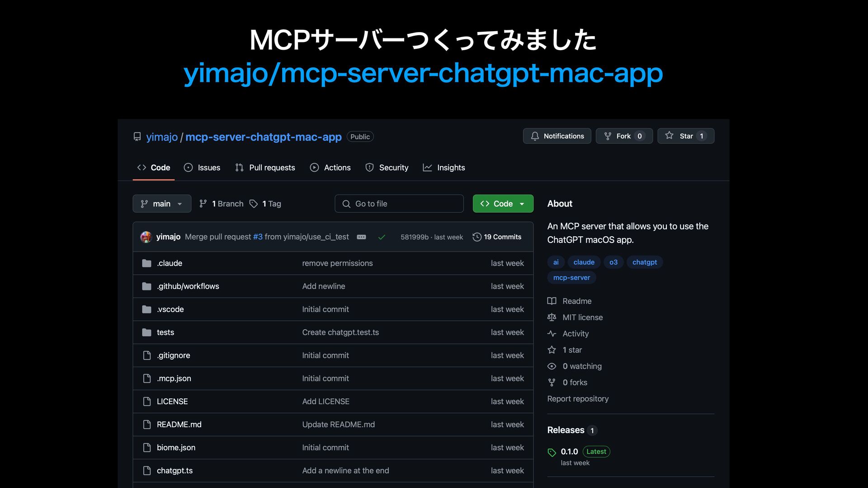
Task: Click the 'Add newline' commit message
Action: [324, 286]
